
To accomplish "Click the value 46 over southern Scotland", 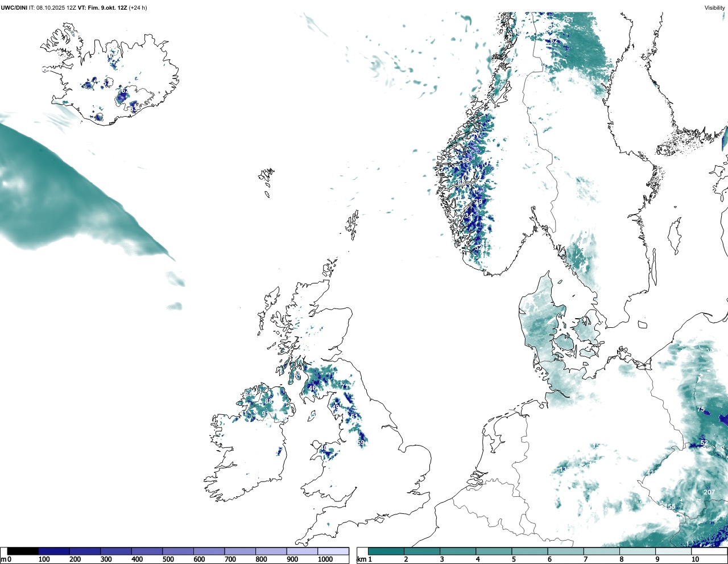I will [312, 388].
